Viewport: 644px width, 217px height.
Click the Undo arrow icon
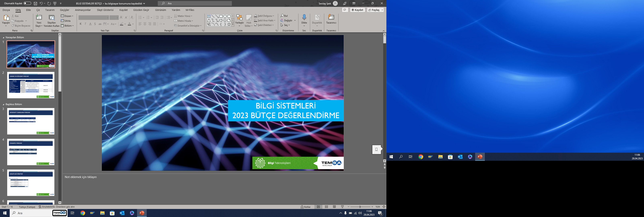point(41,3)
